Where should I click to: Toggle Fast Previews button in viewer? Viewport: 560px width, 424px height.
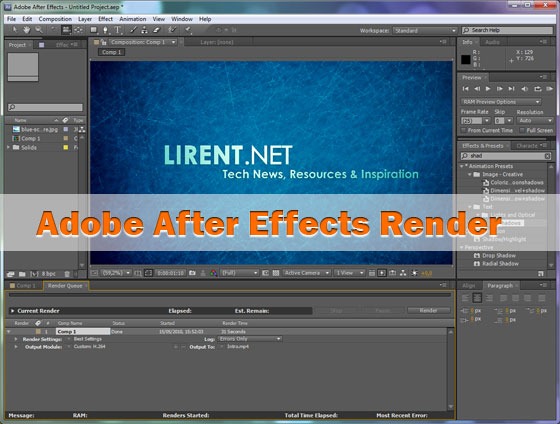(382, 273)
